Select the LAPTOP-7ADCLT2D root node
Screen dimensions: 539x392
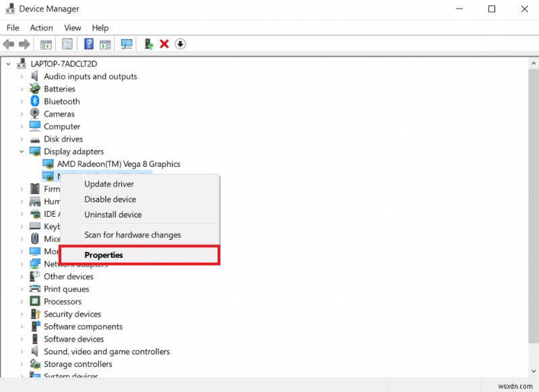(60, 63)
